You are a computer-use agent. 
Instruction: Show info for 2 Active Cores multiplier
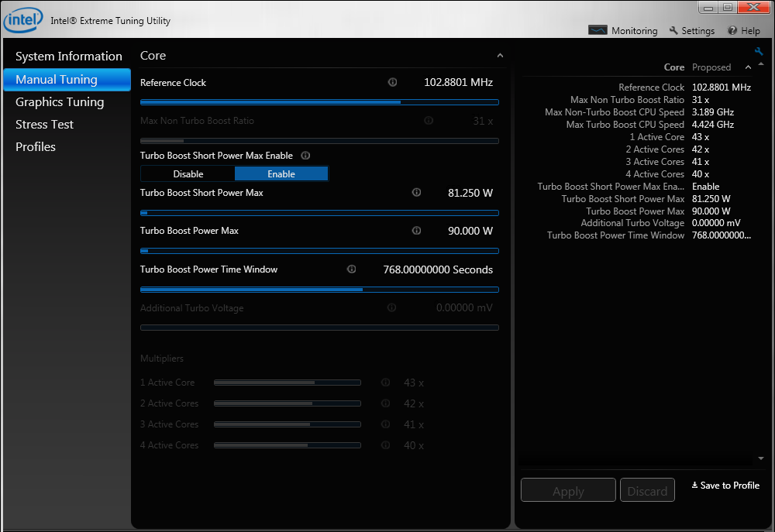[x=385, y=403]
